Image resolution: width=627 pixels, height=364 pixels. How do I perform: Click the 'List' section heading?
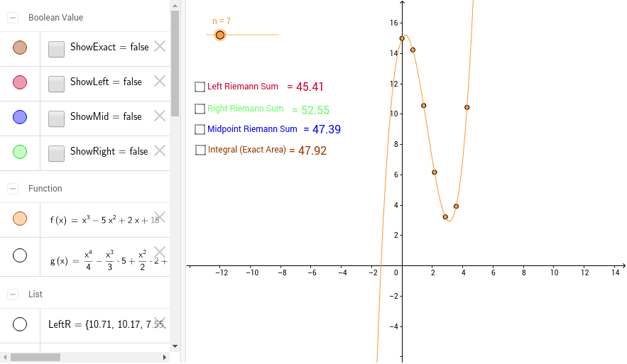click(x=36, y=294)
